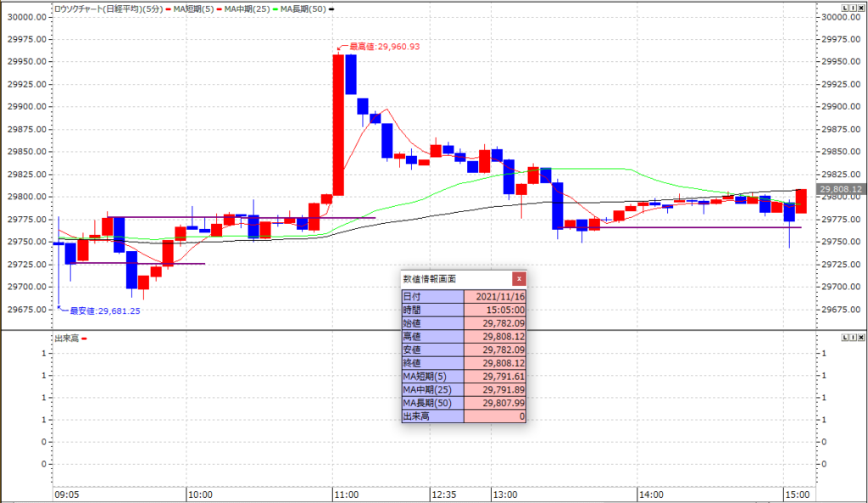Click the I button on candlestick chart panel

click(x=852, y=7)
